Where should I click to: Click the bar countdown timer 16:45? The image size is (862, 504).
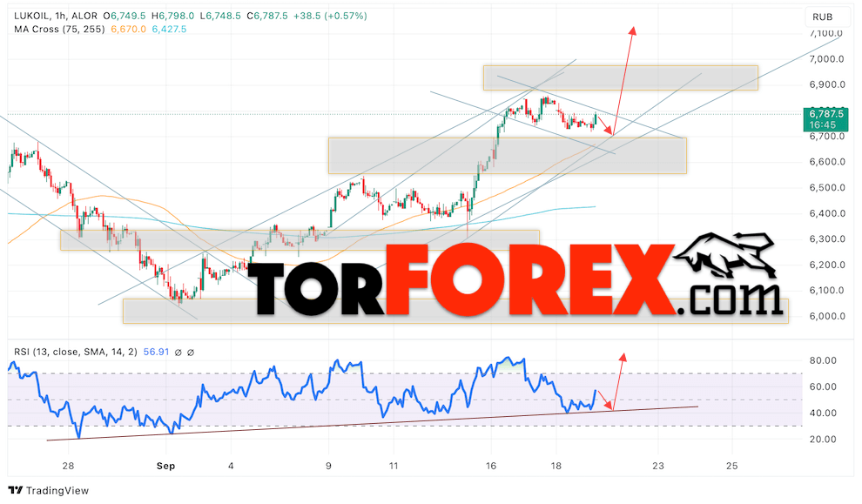(x=823, y=125)
